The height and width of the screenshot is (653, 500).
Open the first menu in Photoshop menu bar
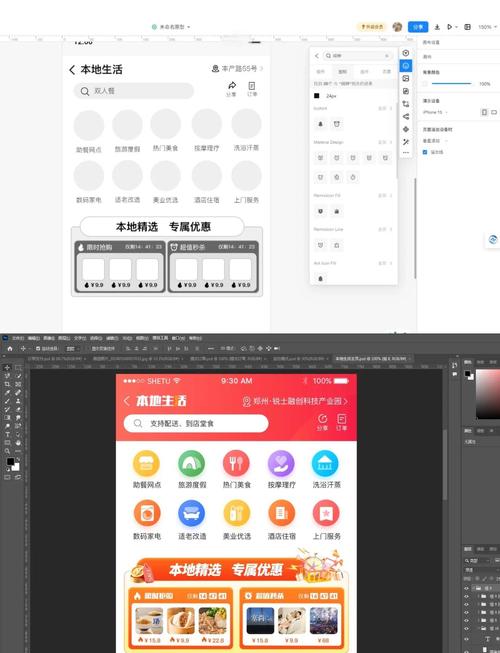(17, 338)
